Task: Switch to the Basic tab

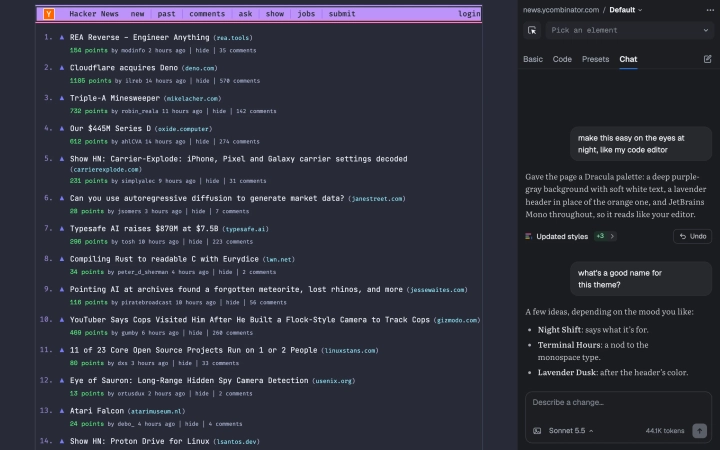Action: tap(533, 59)
